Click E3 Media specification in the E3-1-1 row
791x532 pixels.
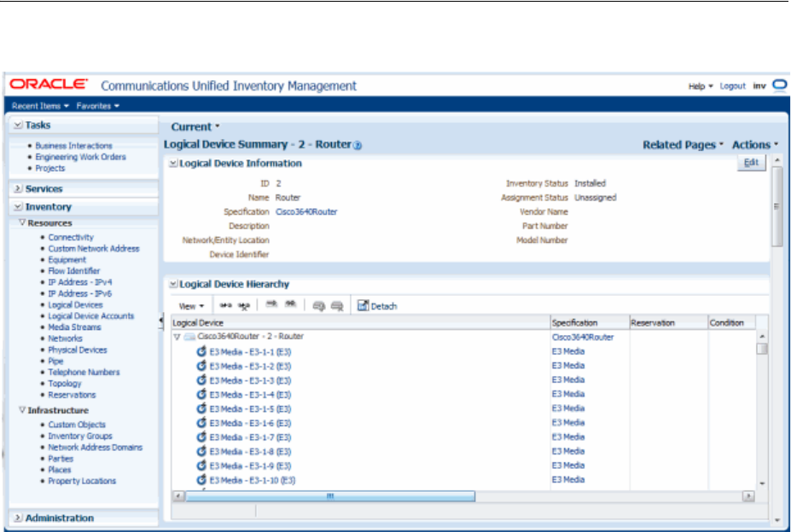pos(568,351)
